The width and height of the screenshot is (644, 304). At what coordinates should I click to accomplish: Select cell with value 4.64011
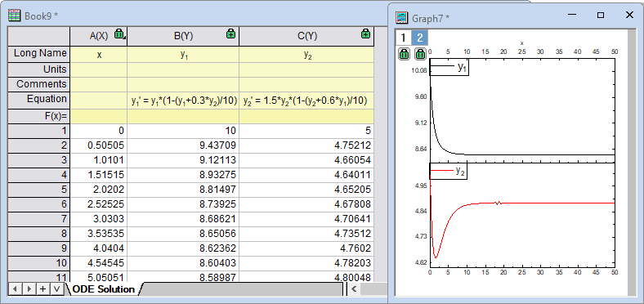pos(306,175)
